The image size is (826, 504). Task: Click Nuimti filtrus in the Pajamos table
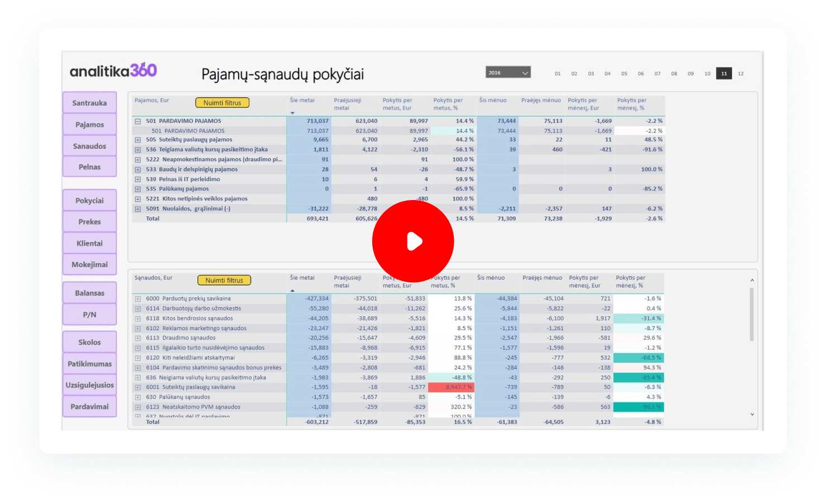click(x=222, y=103)
